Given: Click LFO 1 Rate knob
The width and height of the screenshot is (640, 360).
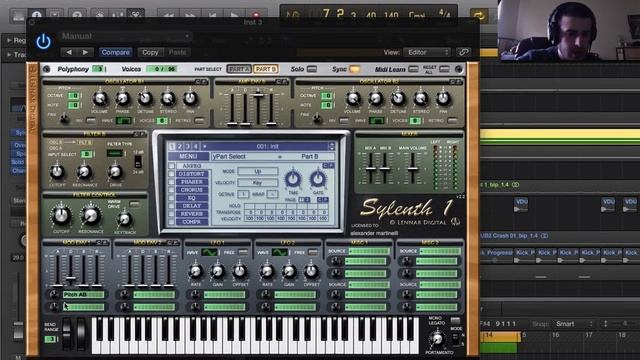Looking at the screenshot, I should [196, 271].
